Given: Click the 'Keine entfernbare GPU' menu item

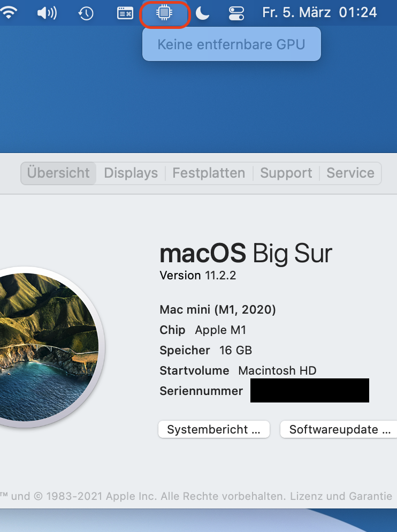Looking at the screenshot, I should coord(232,44).
